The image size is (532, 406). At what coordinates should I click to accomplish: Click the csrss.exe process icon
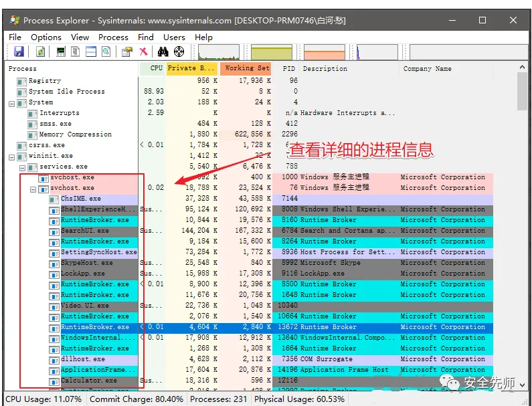pyautogui.click(x=21, y=146)
